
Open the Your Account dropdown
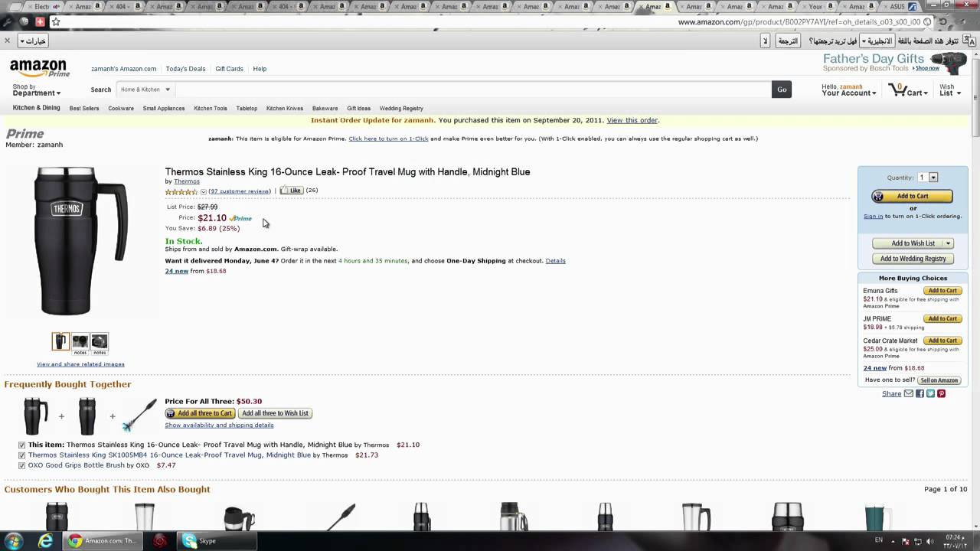tap(849, 90)
